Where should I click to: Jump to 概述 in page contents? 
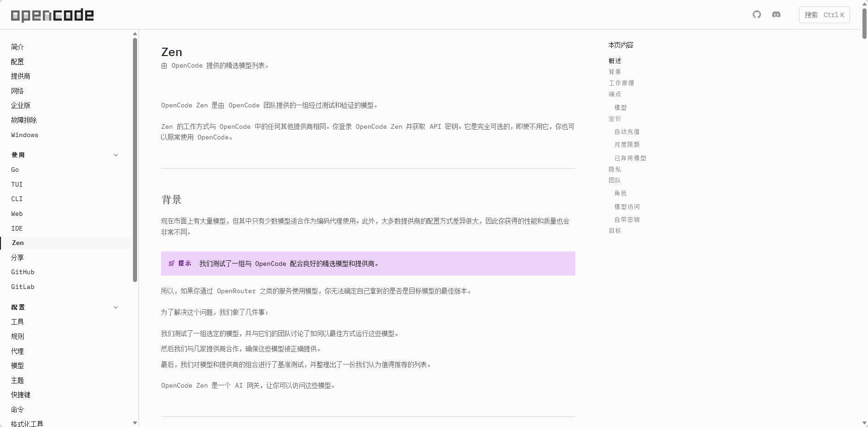615,61
